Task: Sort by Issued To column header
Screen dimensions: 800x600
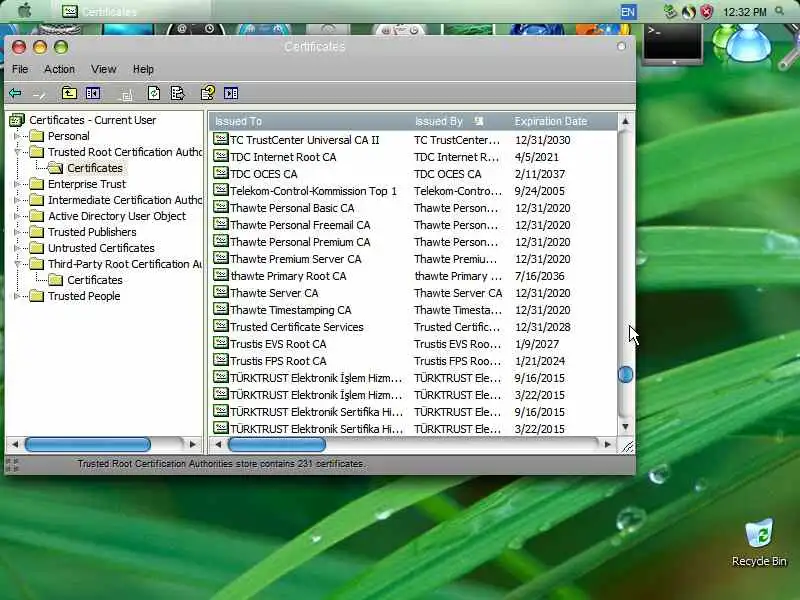Action: [311, 121]
